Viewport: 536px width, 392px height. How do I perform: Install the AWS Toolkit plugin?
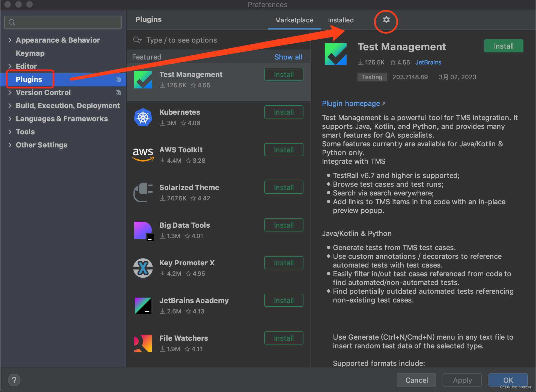(284, 150)
